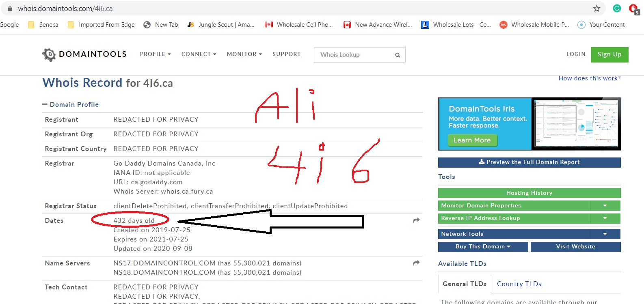Viewport: 644px width, 304px height.
Task: Share the Dates section via arrow icon
Action: 416,220
